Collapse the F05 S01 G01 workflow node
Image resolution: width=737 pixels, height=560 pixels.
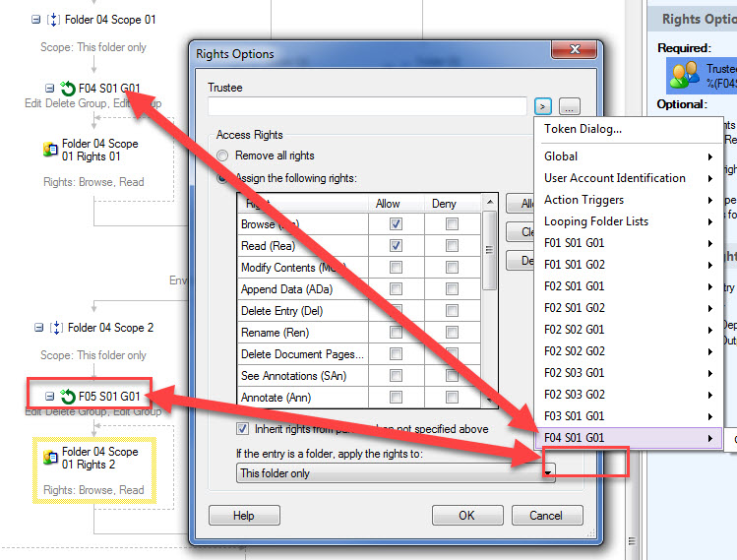[x=49, y=397]
